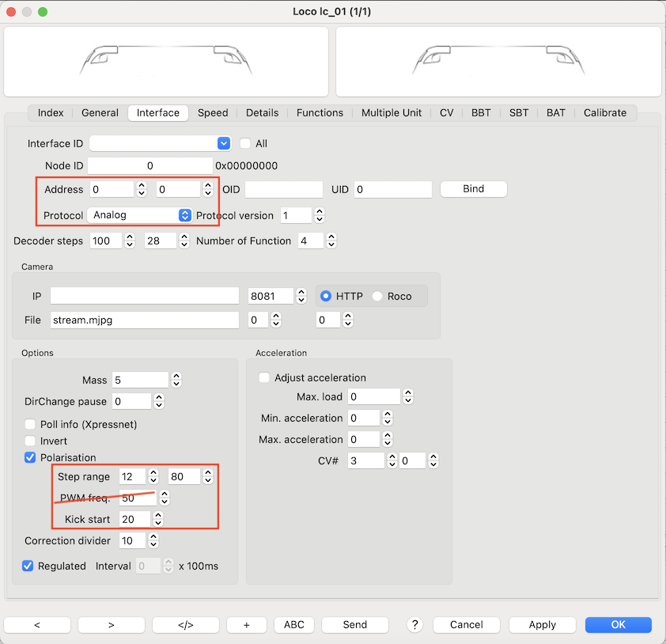666x644 pixels.
Task: Click the Apply button
Action: click(x=542, y=625)
